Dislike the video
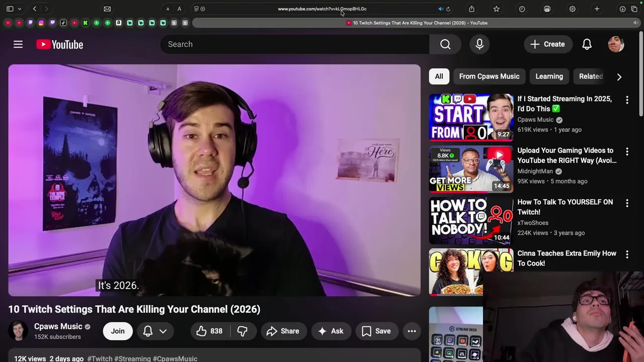The width and height of the screenshot is (644, 362). (x=242, y=331)
